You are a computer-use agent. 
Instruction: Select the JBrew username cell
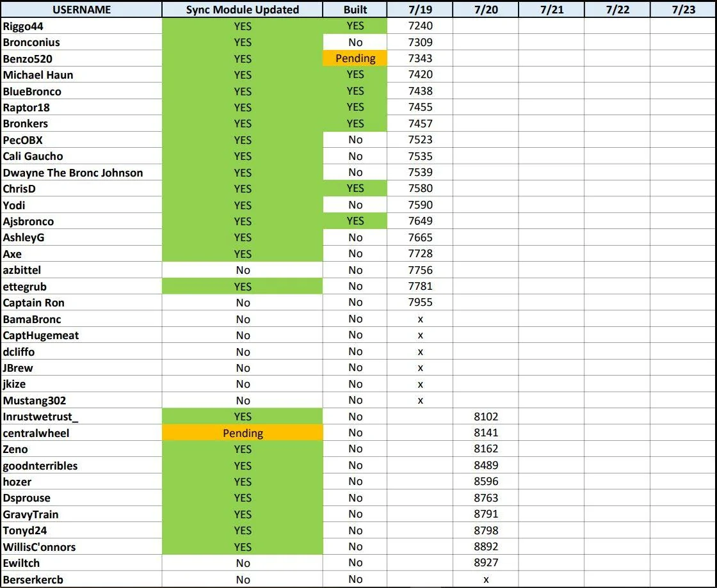81,367
